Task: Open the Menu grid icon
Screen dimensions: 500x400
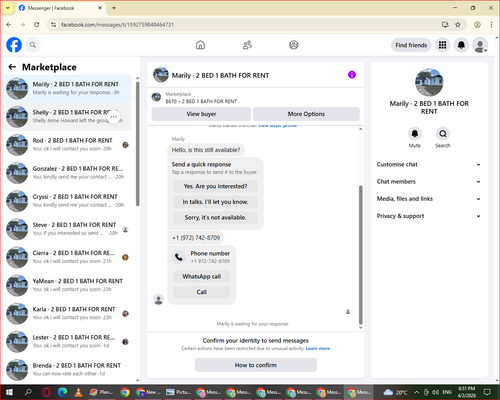Action: [442, 45]
